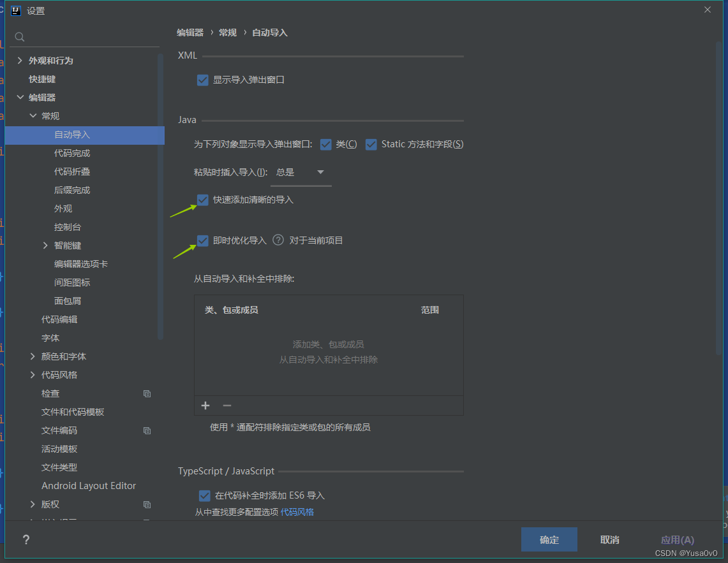728x563 pixels.
Task: Open the 代码风格 link at bottom
Action: (x=297, y=511)
